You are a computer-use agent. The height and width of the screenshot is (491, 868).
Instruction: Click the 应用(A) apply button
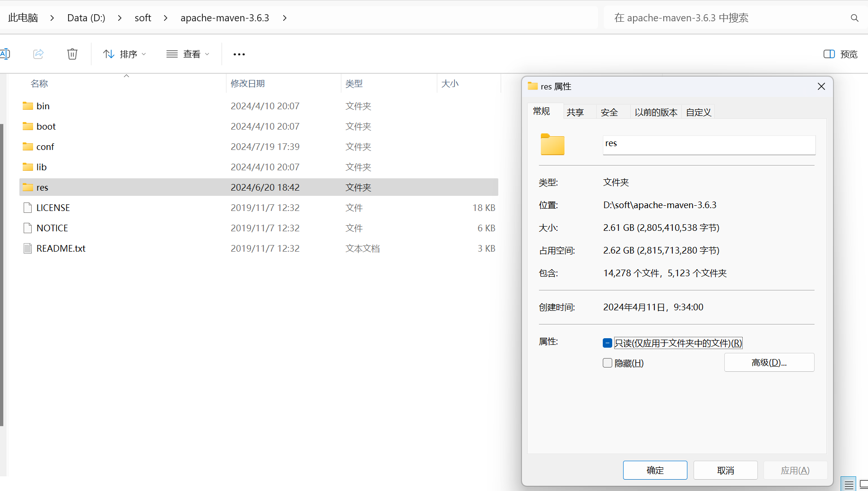795,470
